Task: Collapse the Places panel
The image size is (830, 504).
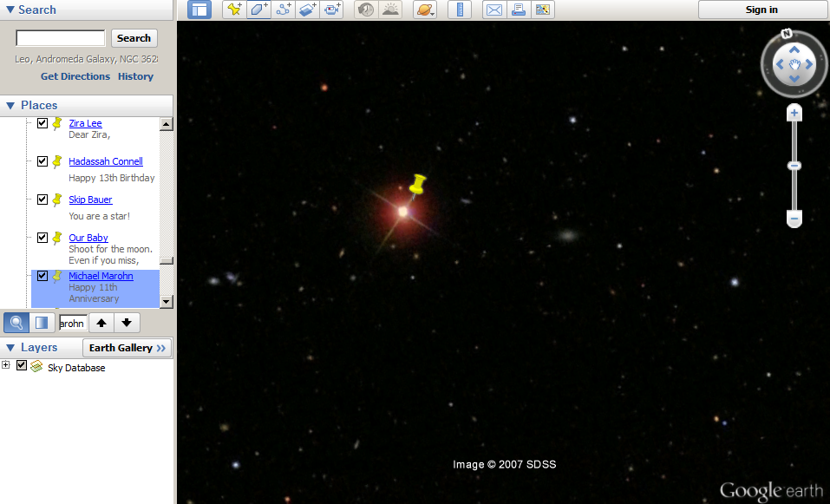Action: tap(10, 105)
